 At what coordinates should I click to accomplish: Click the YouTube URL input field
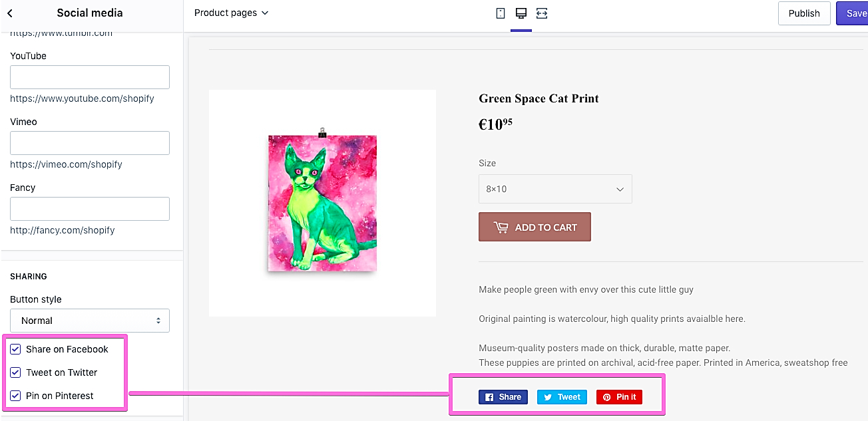coord(90,77)
